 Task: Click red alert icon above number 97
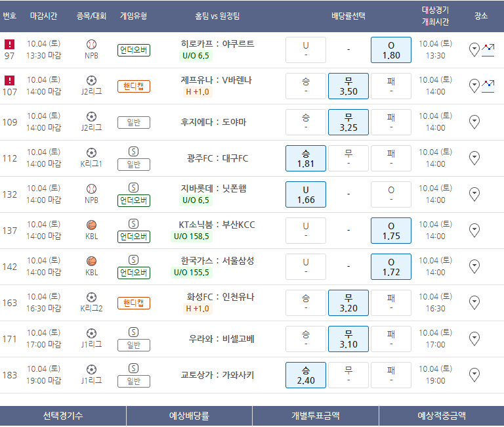(x=9, y=44)
